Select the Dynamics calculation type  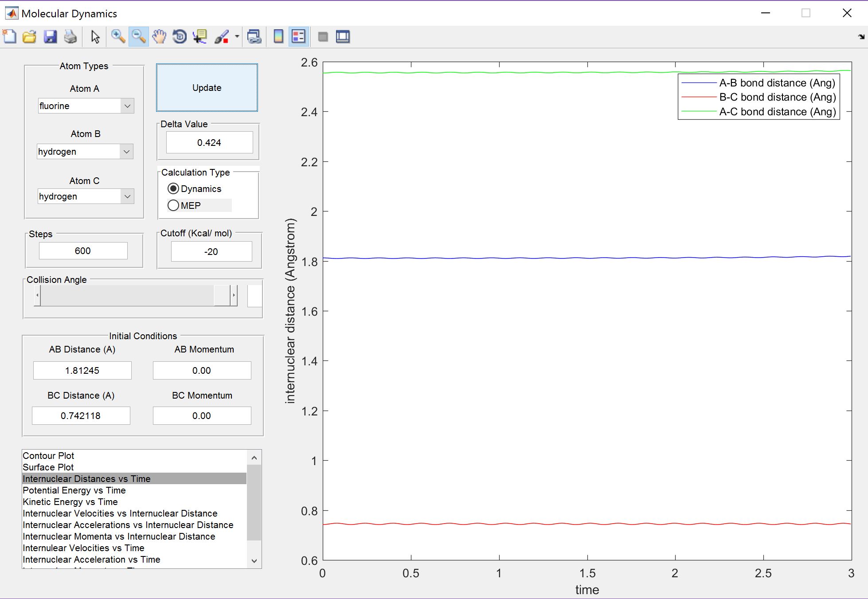click(173, 189)
